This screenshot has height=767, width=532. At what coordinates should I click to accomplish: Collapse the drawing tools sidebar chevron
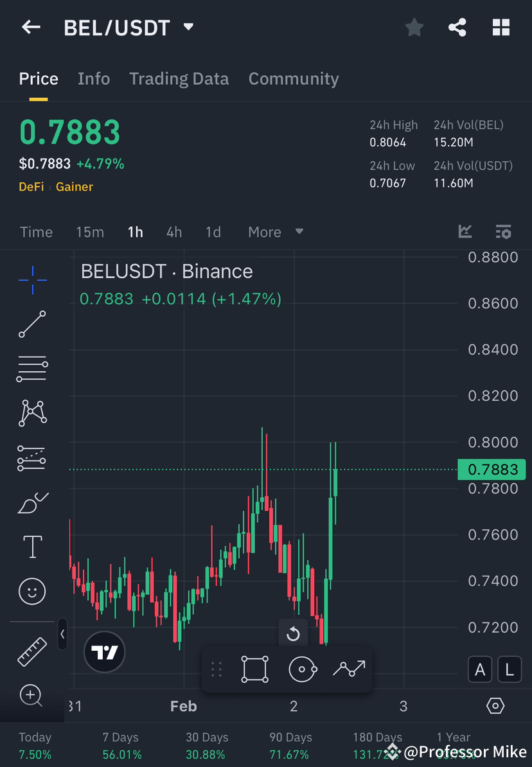[x=63, y=635]
